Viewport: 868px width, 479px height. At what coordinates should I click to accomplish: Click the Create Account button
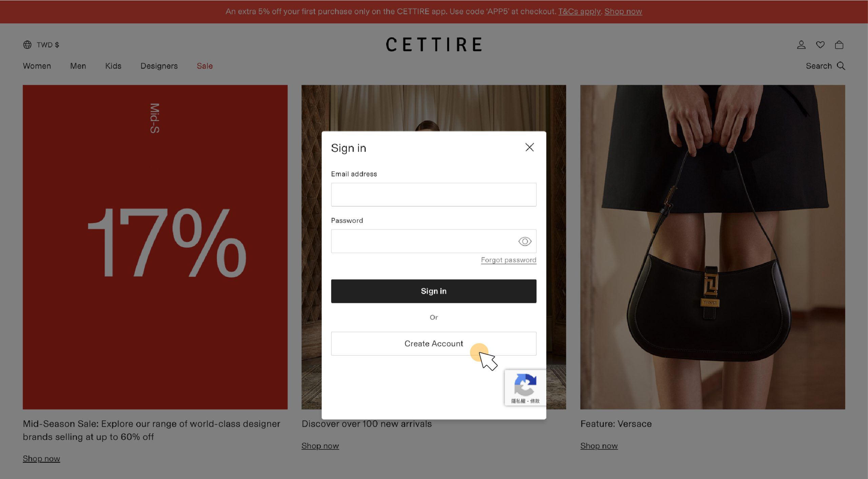(434, 343)
